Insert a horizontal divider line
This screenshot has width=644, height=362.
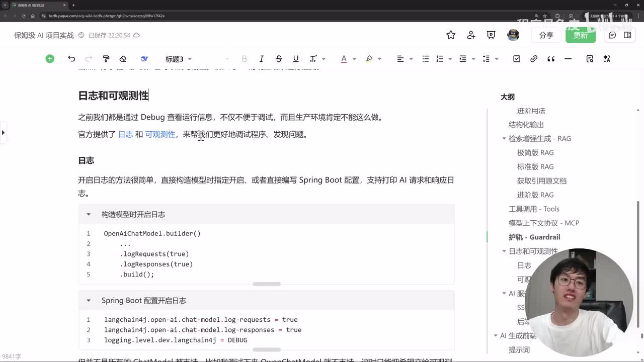coord(568,59)
